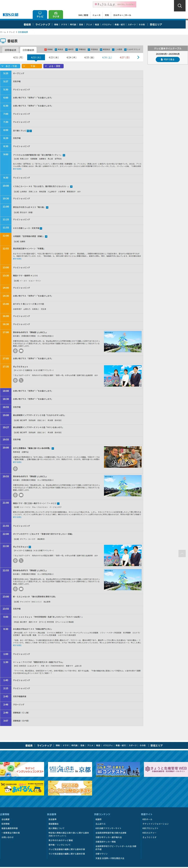Click テレビ breadcrumb link
Screen dimensions: 188x868
[x=12, y=32]
